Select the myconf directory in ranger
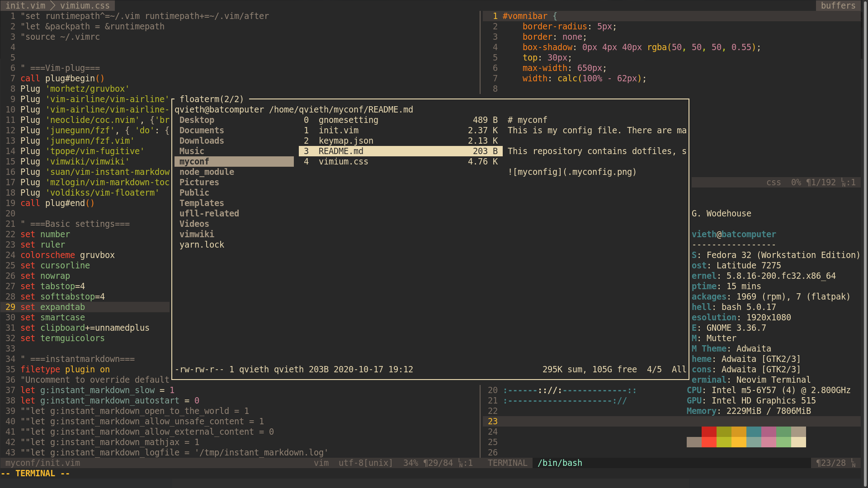This screenshot has height=488, width=868. [x=194, y=161]
